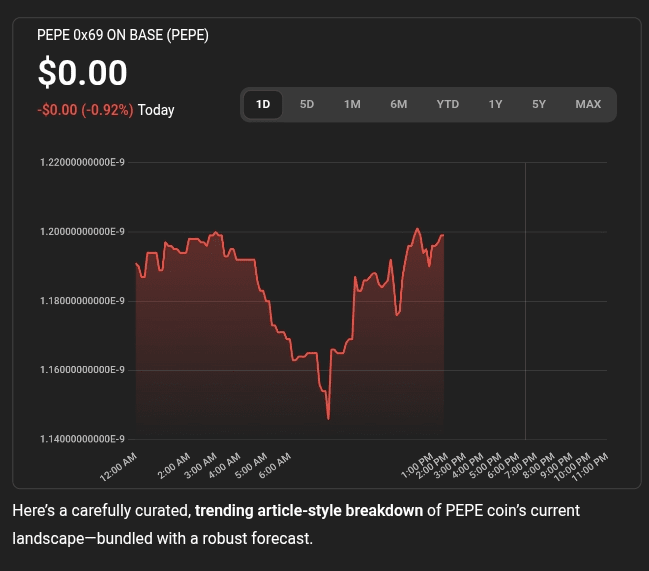
Task: Show the 6M price history
Action: click(x=398, y=104)
